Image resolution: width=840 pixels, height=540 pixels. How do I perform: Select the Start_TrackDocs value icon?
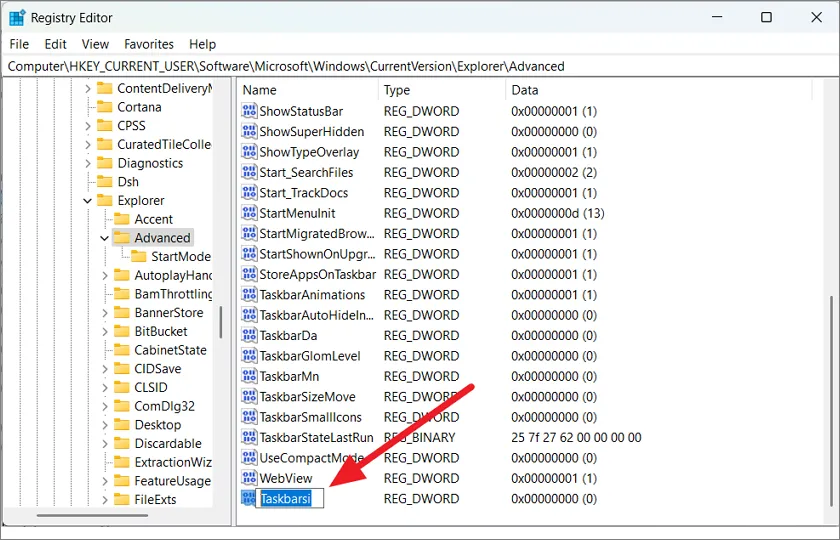tap(249, 192)
